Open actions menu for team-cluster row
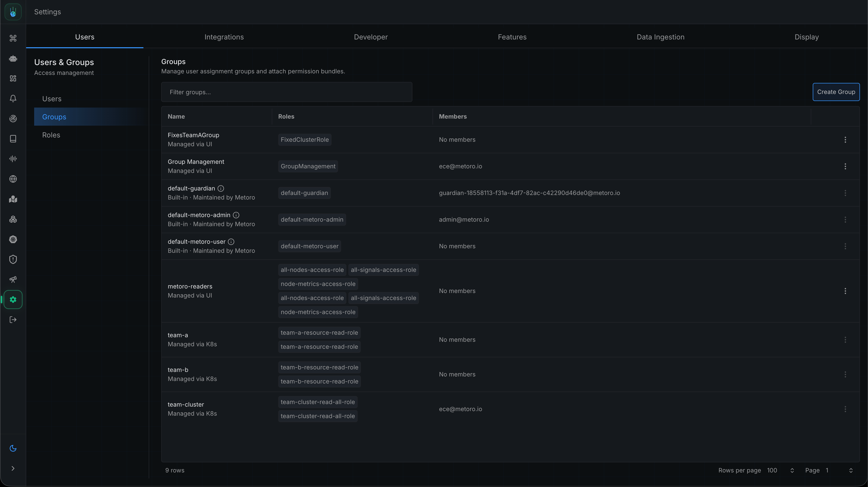Image resolution: width=868 pixels, height=487 pixels. coord(845,409)
